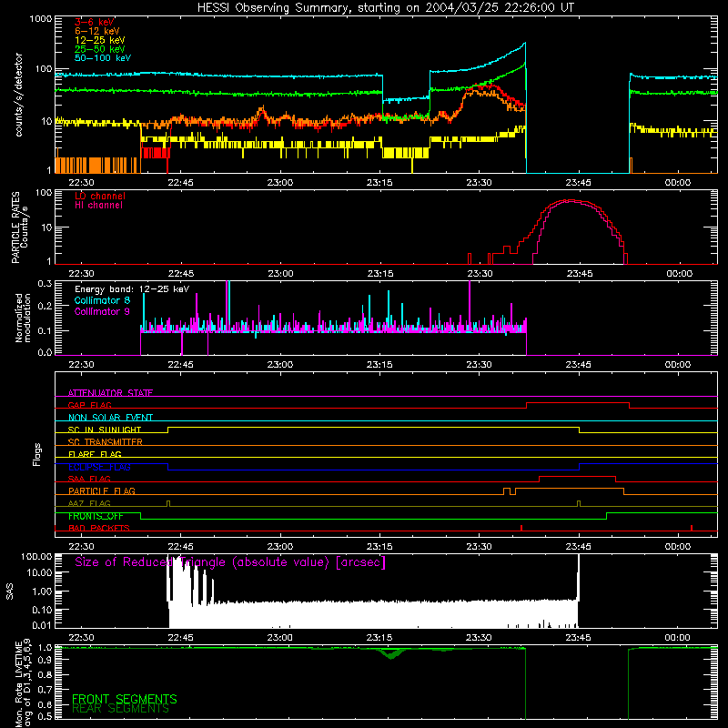Click the Energy band: 12-25 keV label
This screenshot has height=728, width=728.
(132, 289)
